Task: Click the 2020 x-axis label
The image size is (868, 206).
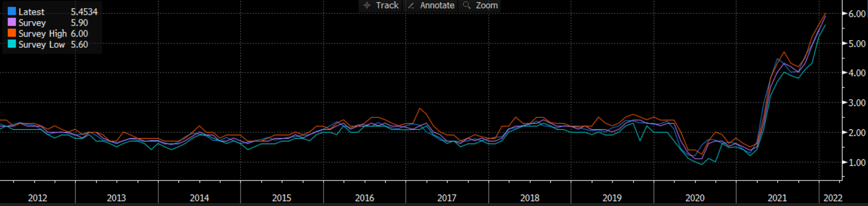Action: [x=695, y=198]
